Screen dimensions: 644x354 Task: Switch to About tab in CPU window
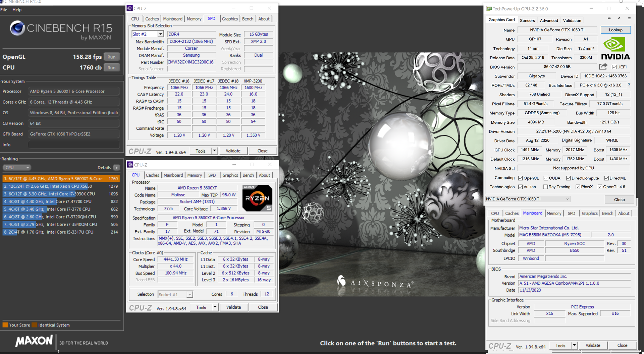264,175
